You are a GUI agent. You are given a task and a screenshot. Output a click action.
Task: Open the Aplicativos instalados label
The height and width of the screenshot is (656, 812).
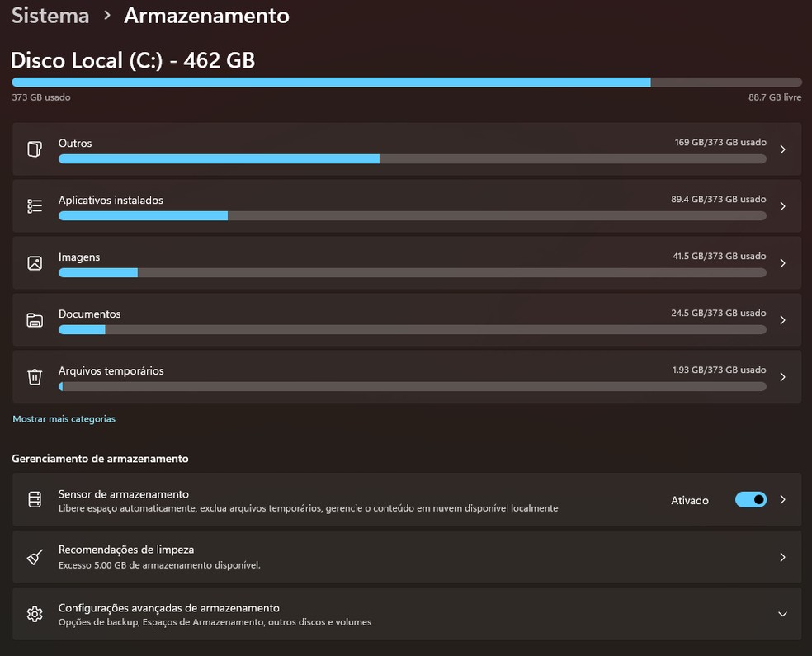111,201
